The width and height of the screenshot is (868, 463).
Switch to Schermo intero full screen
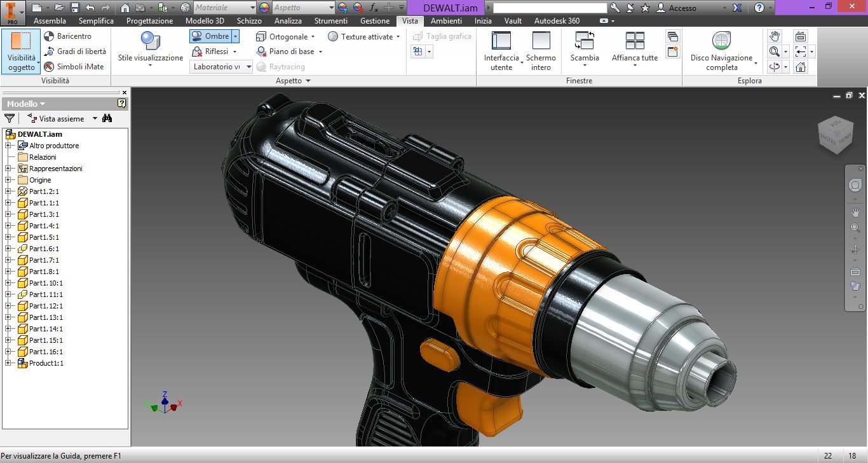coord(541,51)
